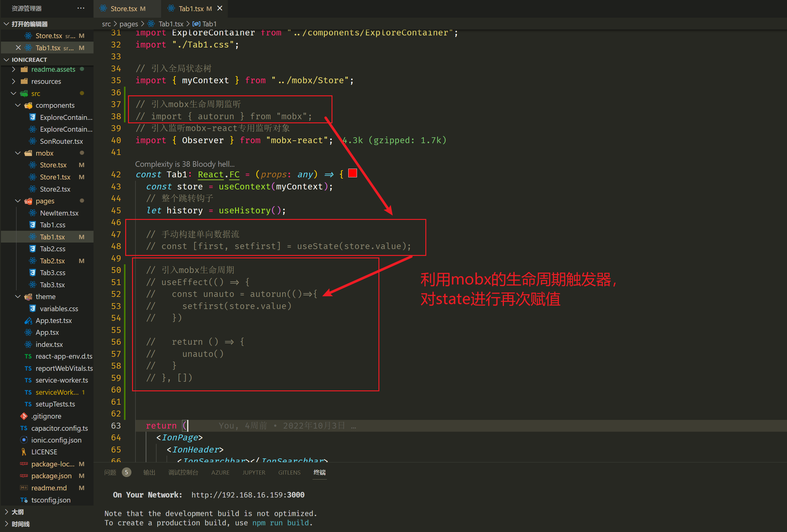787x532 pixels.
Task: Click the pages breadcrumb segment
Action: tap(129, 24)
